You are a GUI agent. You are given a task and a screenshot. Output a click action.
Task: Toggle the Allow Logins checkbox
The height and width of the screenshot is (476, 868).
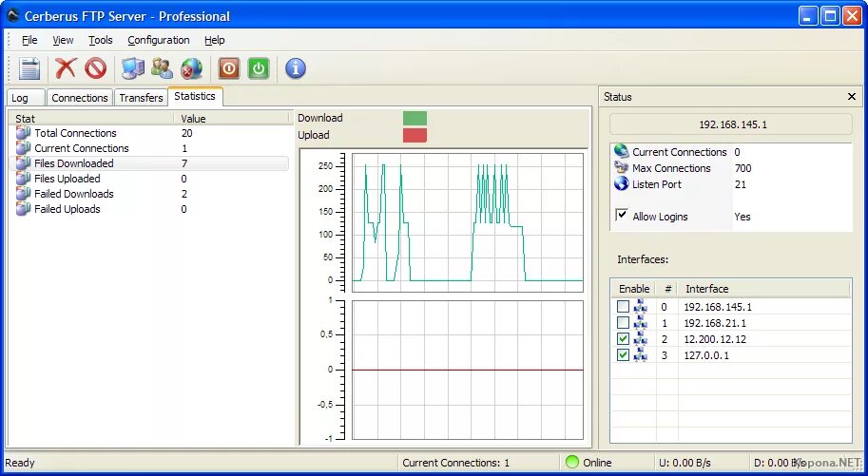[622, 215]
